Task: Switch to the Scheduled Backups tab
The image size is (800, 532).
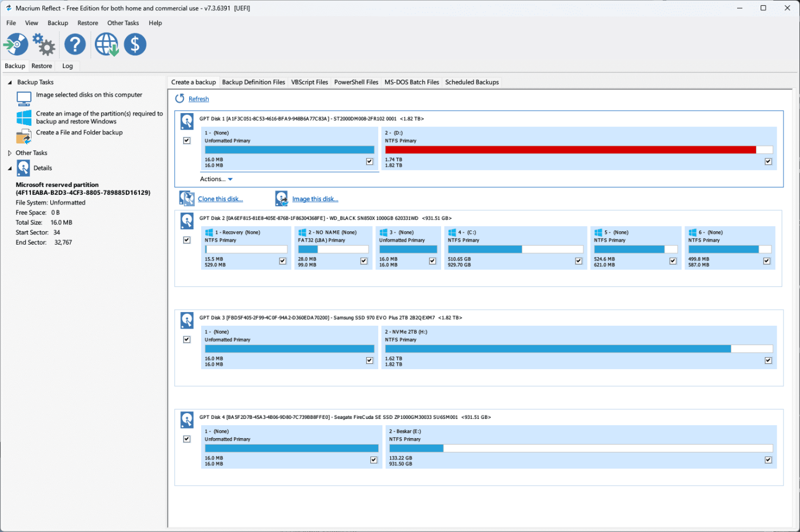Action: pos(471,82)
